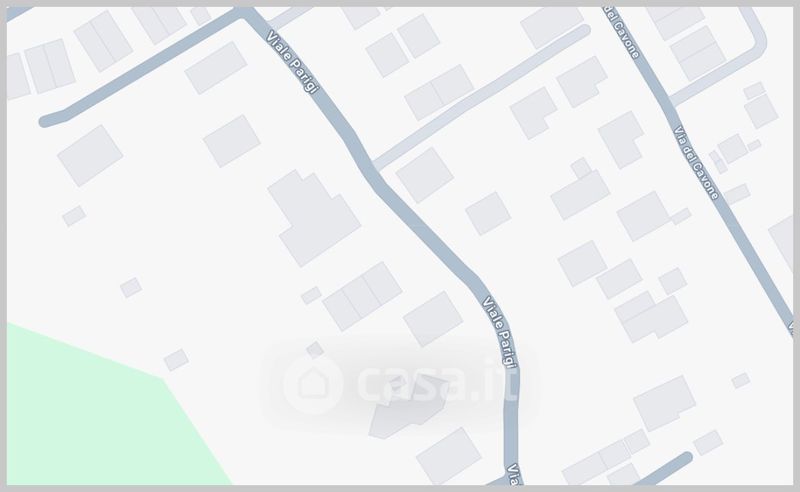Select small building nearest the park's corner
The height and width of the screenshot is (492, 800).
click(176, 360)
